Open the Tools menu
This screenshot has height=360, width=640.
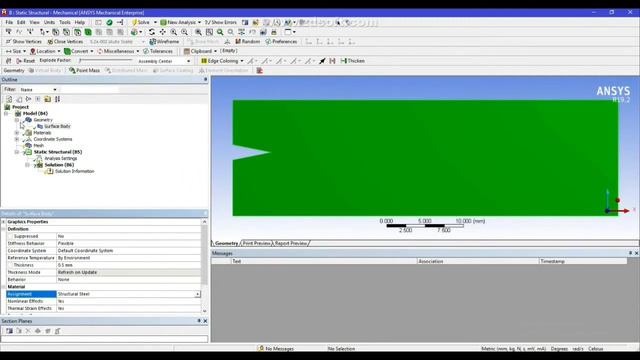tap(65, 22)
